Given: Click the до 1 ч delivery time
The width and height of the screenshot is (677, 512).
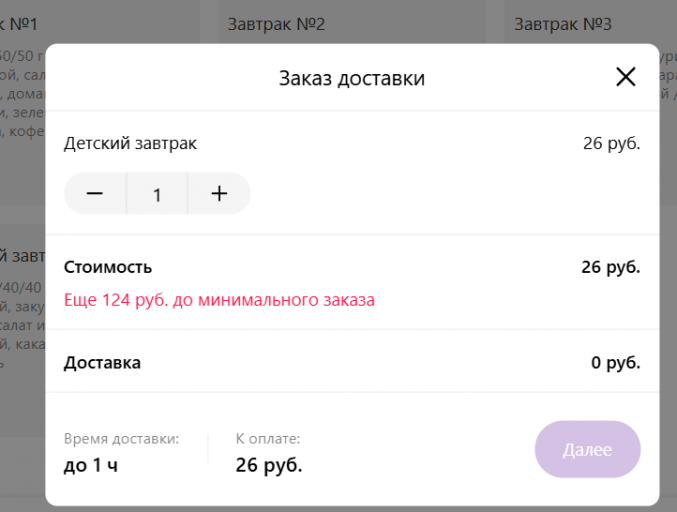Looking at the screenshot, I should coord(91,465).
